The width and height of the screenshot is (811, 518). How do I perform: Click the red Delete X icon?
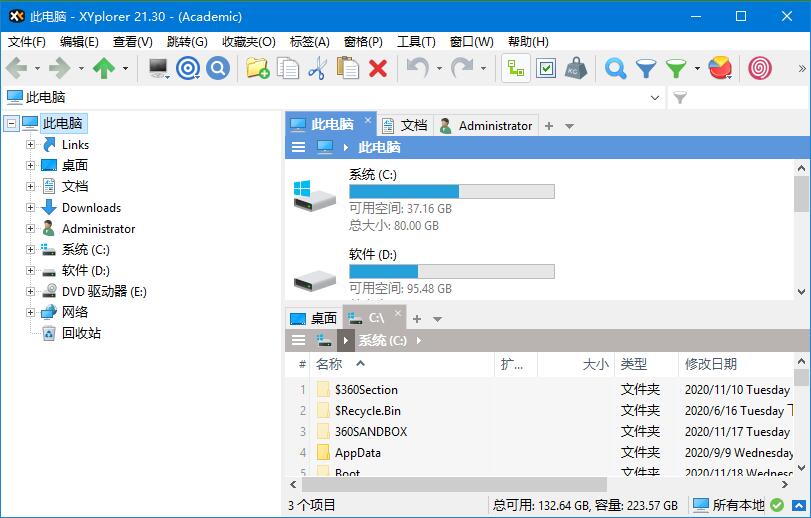(x=378, y=68)
